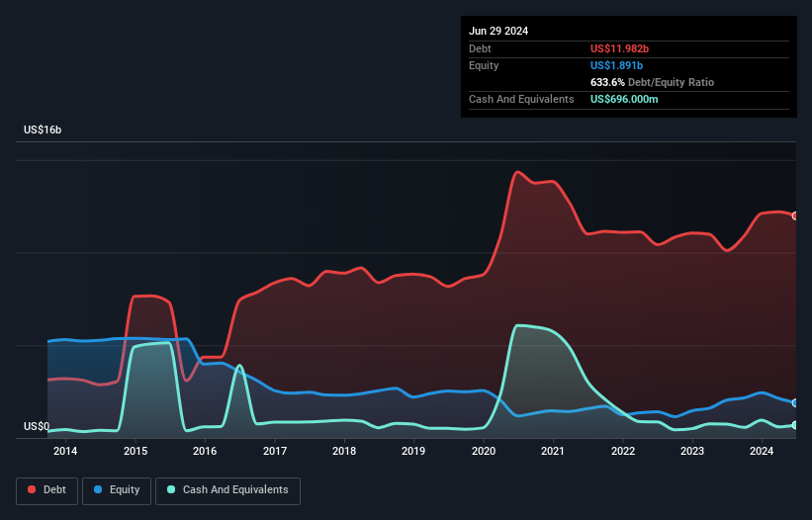Viewport: 812px width, 520px height.
Task: Click the US$0 y-axis label
Action: 37,426
